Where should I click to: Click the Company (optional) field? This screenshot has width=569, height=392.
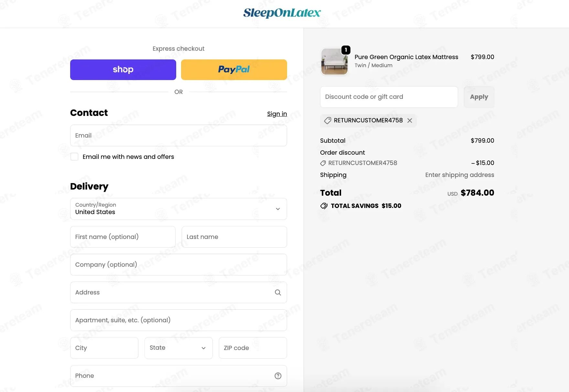[x=178, y=264]
